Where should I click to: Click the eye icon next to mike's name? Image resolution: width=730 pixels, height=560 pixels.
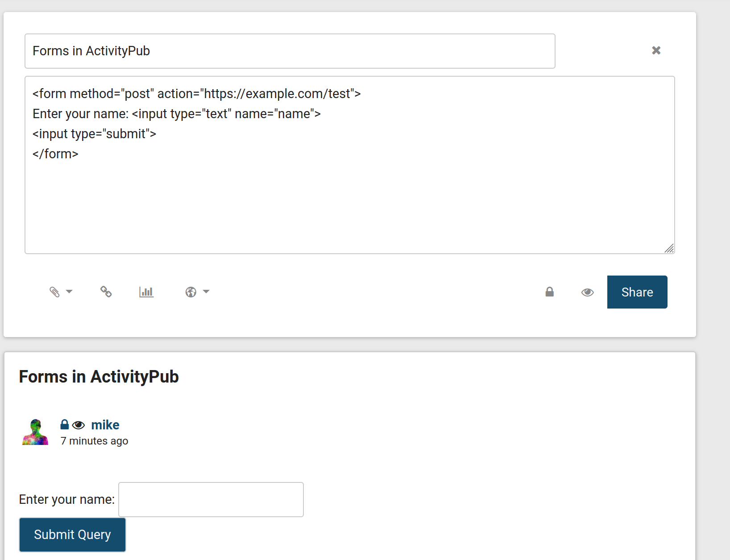pos(79,425)
